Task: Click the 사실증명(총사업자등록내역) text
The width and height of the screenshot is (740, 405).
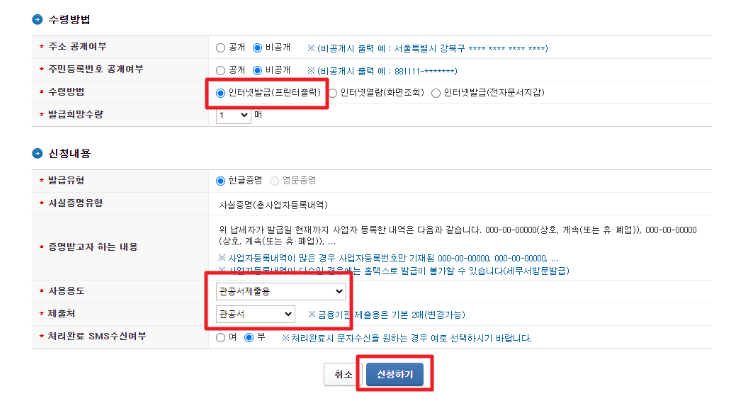Action: point(273,205)
